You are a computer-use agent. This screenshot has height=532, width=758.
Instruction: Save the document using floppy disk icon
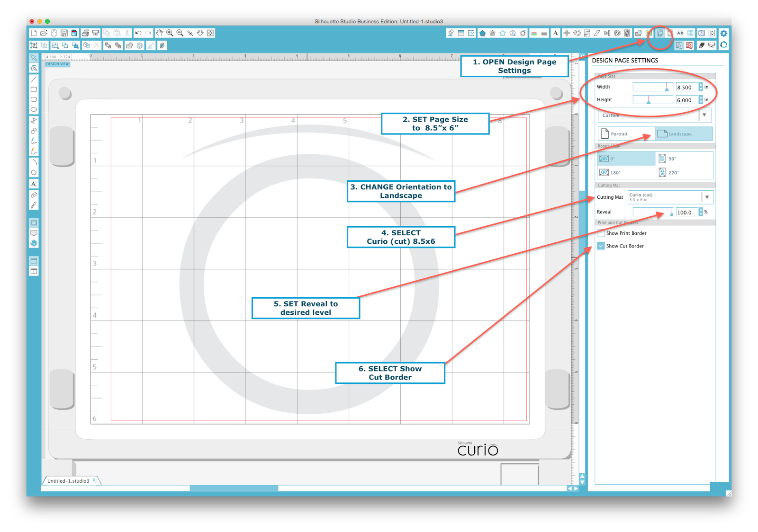click(x=64, y=33)
